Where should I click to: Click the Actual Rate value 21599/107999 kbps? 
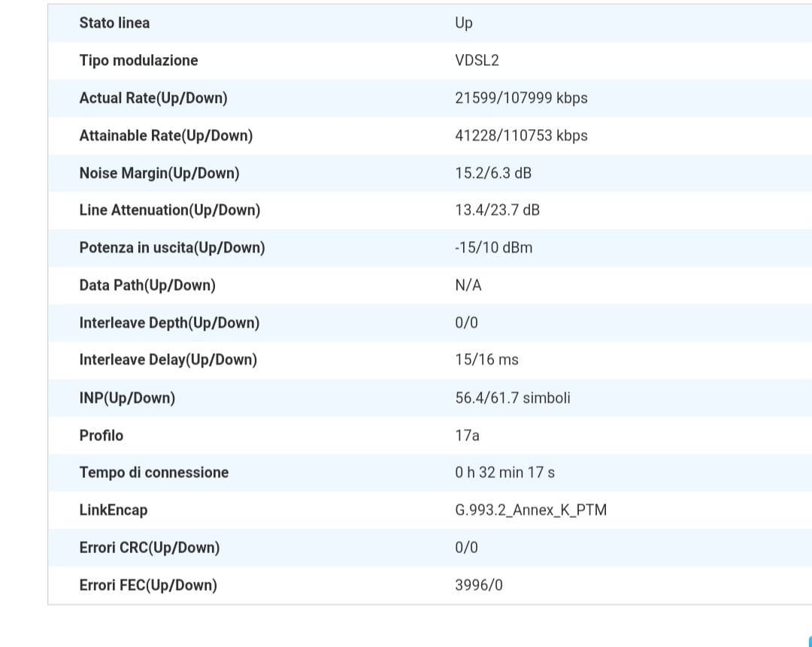pos(521,98)
